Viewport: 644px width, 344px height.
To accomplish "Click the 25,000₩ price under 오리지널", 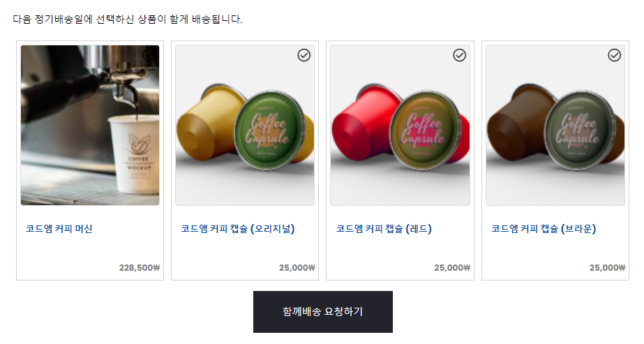I will click(297, 268).
